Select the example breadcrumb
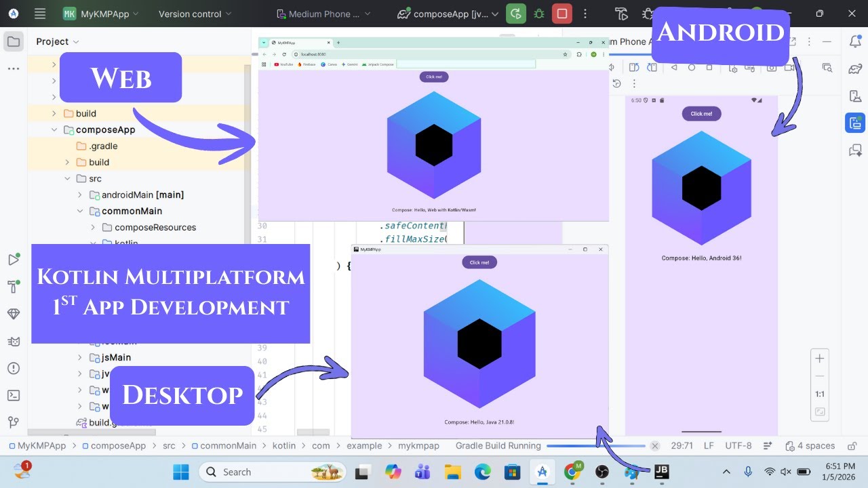The height and width of the screenshot is (488, 868). [x=364, y=446]
